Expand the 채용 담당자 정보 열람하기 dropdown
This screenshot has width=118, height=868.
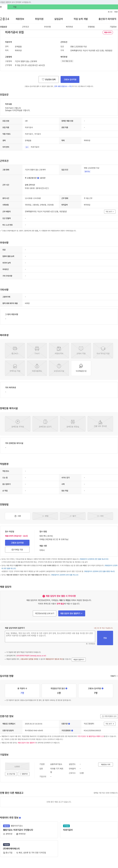[x=72, y=613]
